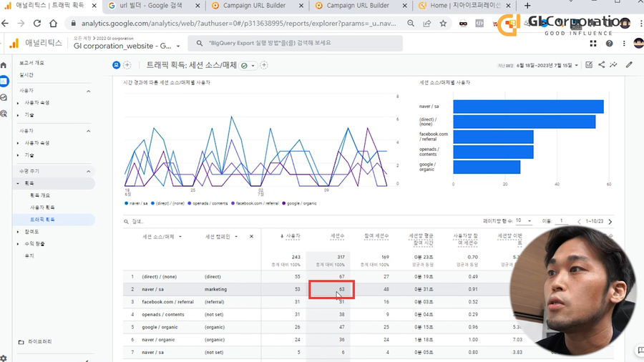Open zoom control magnifier in address bar
Image resolution: width=644 pixels, height=362 pixels.
(x=411, y=24)
